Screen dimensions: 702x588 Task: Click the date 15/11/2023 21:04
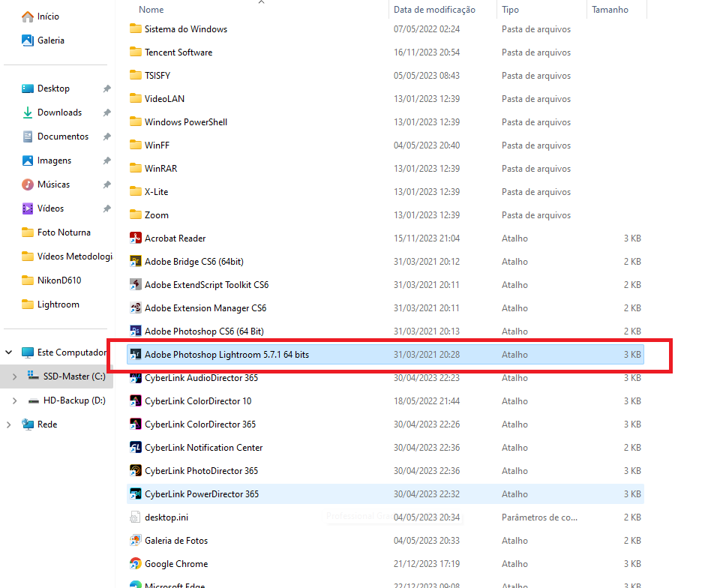(427, 238)
